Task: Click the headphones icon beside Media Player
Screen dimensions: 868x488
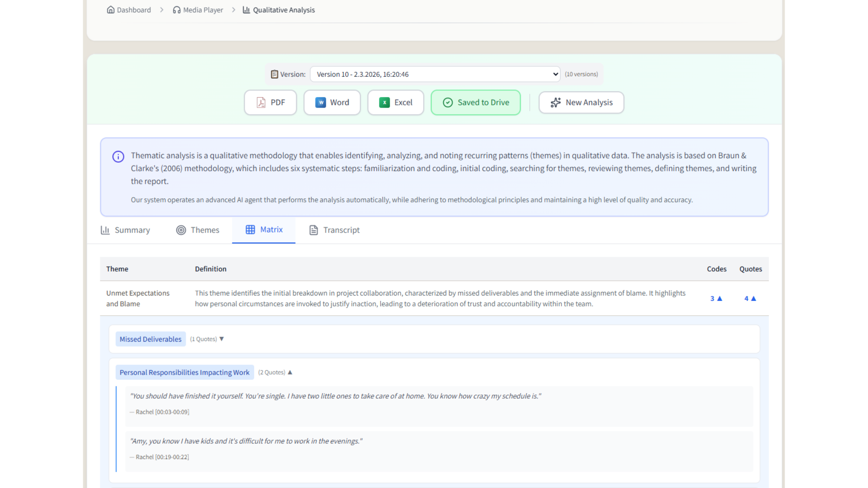Action: [176, 9]
